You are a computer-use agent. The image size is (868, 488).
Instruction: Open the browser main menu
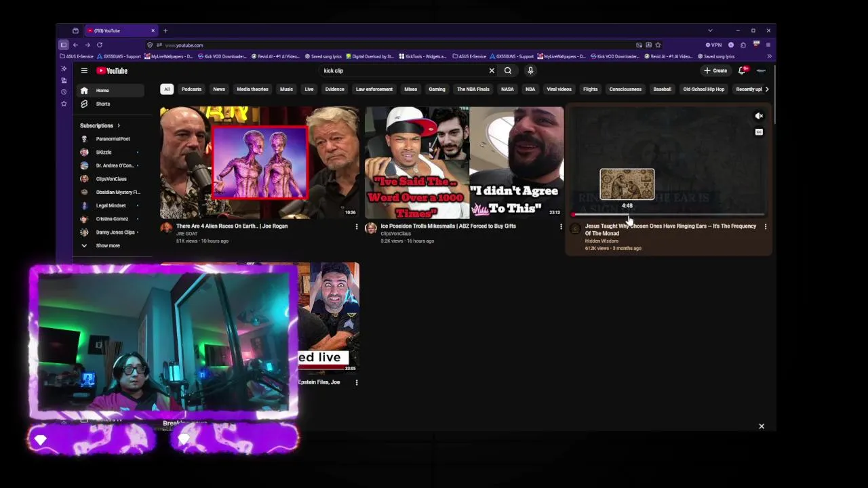tap(768, 45)
